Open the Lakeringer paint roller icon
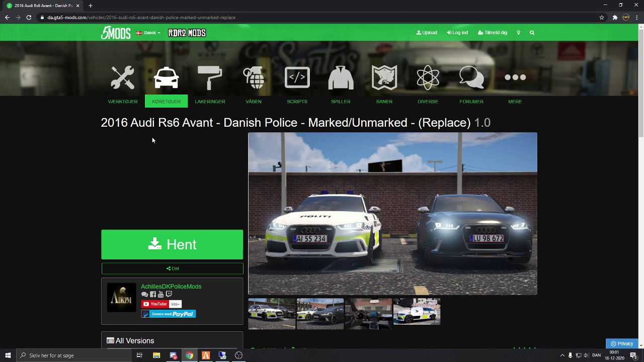 210,77
